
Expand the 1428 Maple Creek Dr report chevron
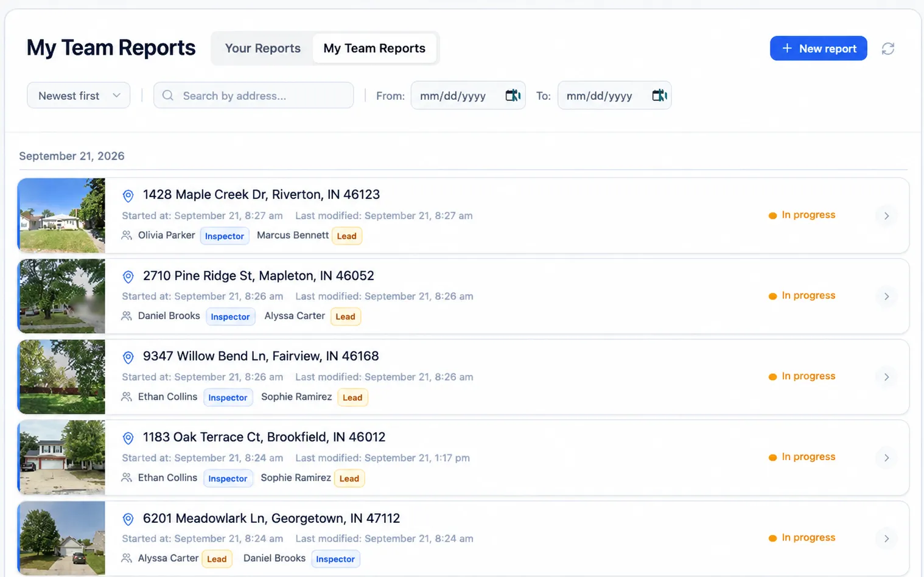(886, 215)
